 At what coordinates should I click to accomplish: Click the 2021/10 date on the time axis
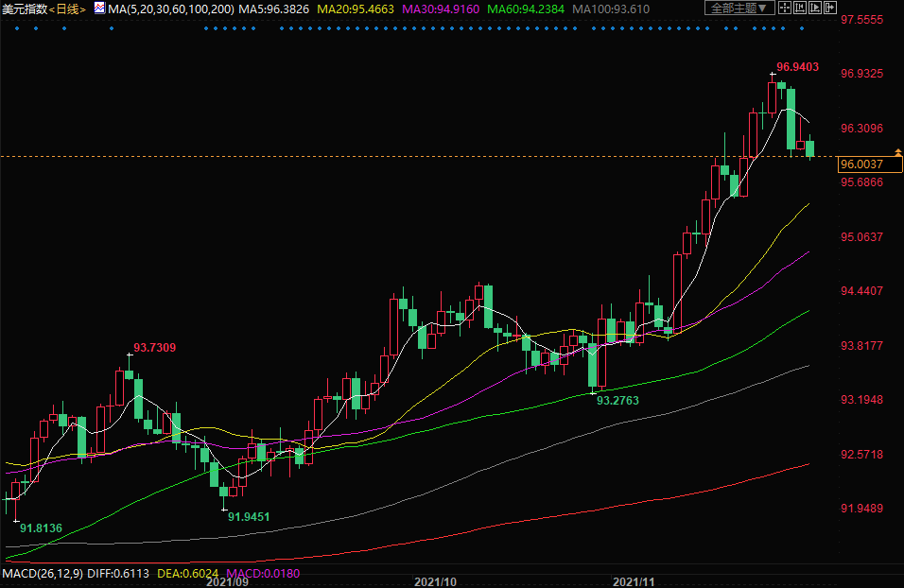pos(436,581)
